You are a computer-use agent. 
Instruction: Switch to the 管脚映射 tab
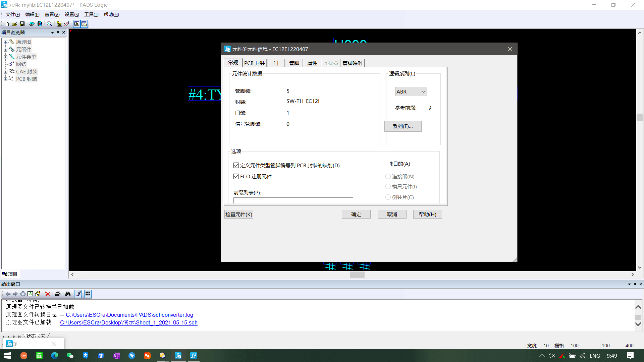point(352,63)
